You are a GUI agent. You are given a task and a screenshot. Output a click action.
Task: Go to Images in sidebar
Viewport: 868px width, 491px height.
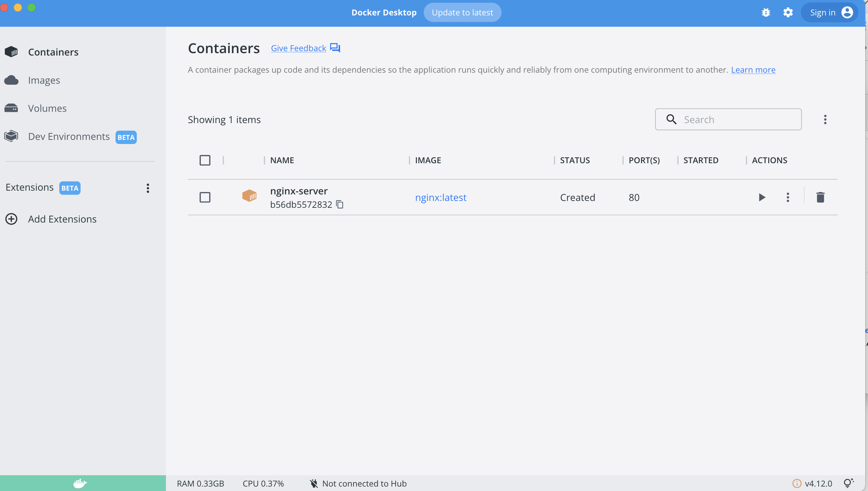point(44,80)
